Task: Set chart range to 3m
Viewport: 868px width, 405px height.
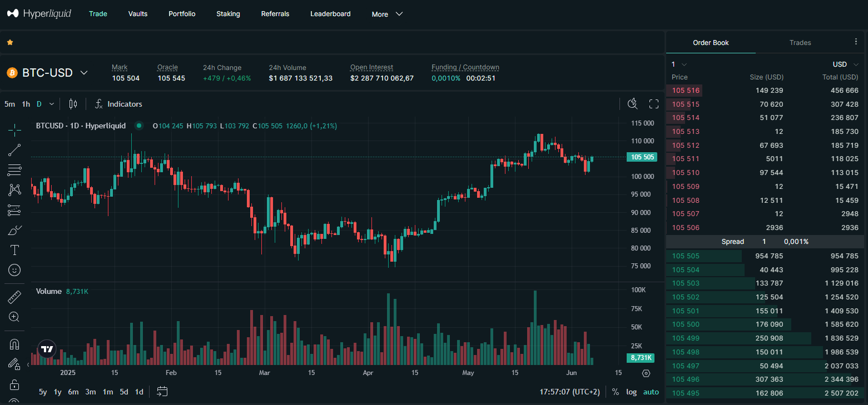Action: (x=91, y=392)
